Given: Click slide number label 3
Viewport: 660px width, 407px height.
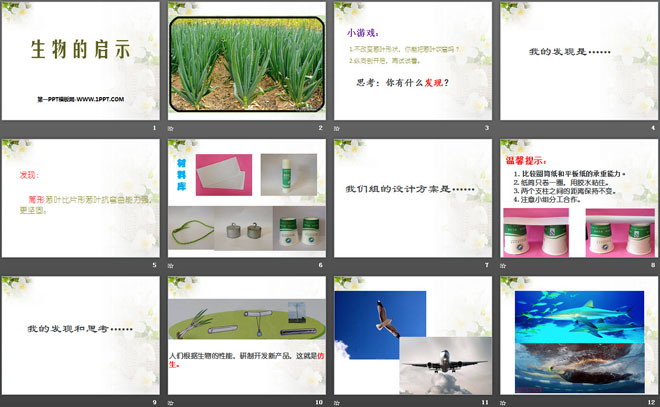Looking at the screenshot, I should [x=487, y=128].
